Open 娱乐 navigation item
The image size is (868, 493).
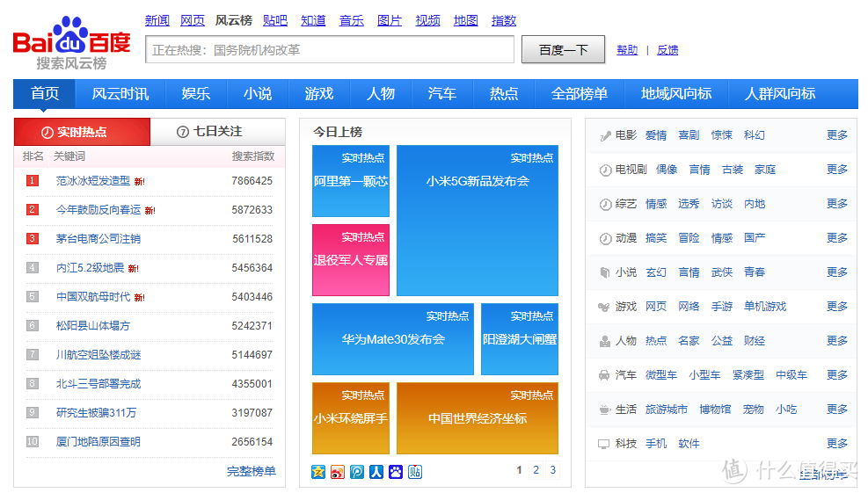tap(196, 93)
